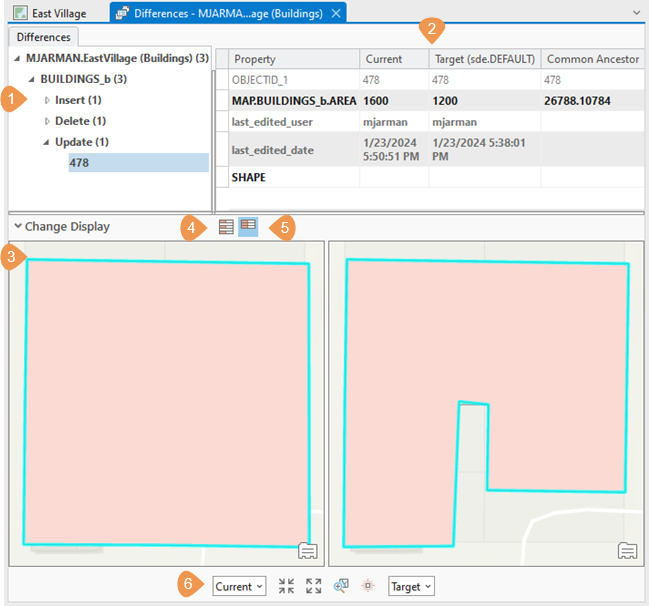
Task: Collapse the Change Display section
Action: tap(18, 227)
